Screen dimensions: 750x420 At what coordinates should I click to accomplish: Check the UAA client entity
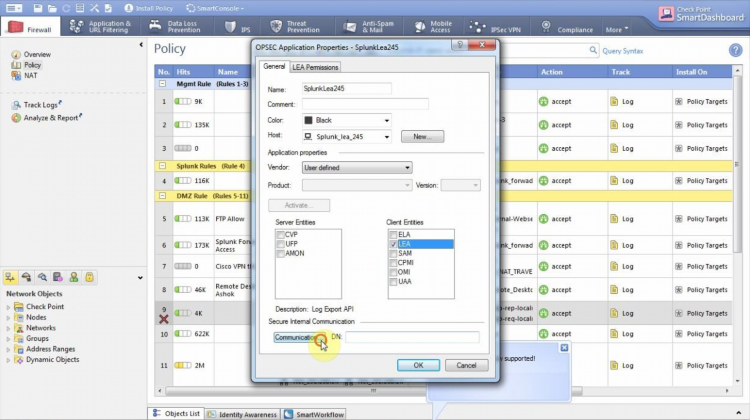[x=393, y=282]
